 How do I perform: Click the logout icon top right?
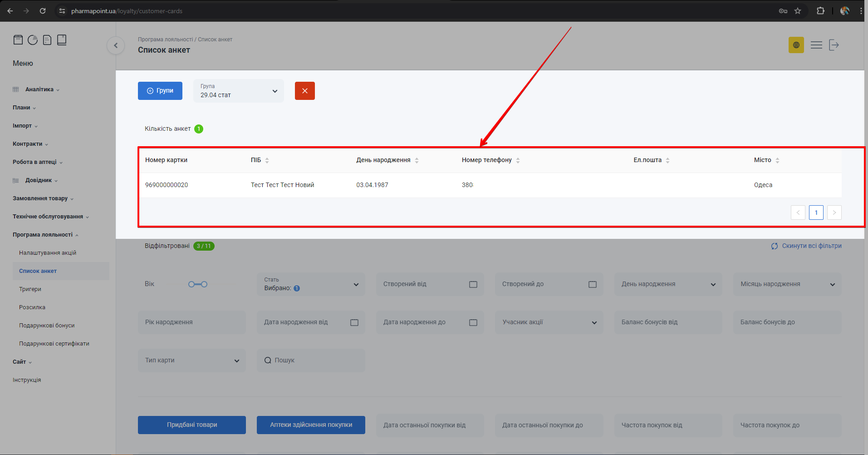point(834,45)
